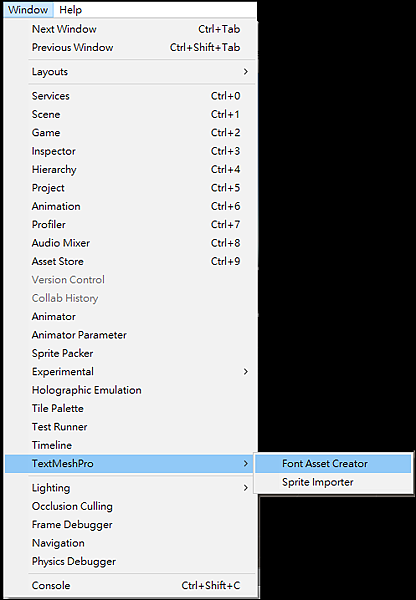Open Font Asset Creator from submenu

pos(333,463)
